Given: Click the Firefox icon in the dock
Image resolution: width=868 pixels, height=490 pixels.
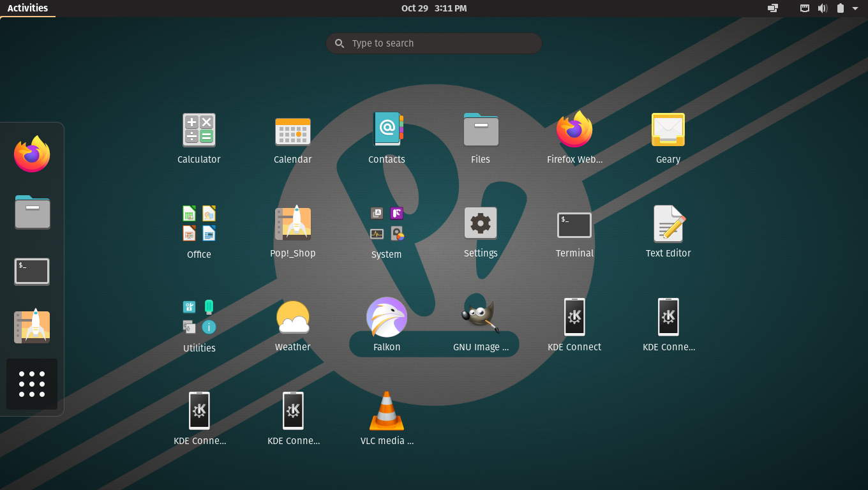Looking at the screenshot, I should click(x=32, y=154).
